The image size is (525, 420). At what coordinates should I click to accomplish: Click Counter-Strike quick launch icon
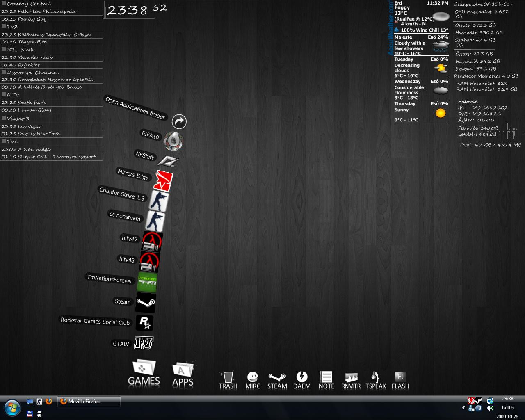[39, 402]
